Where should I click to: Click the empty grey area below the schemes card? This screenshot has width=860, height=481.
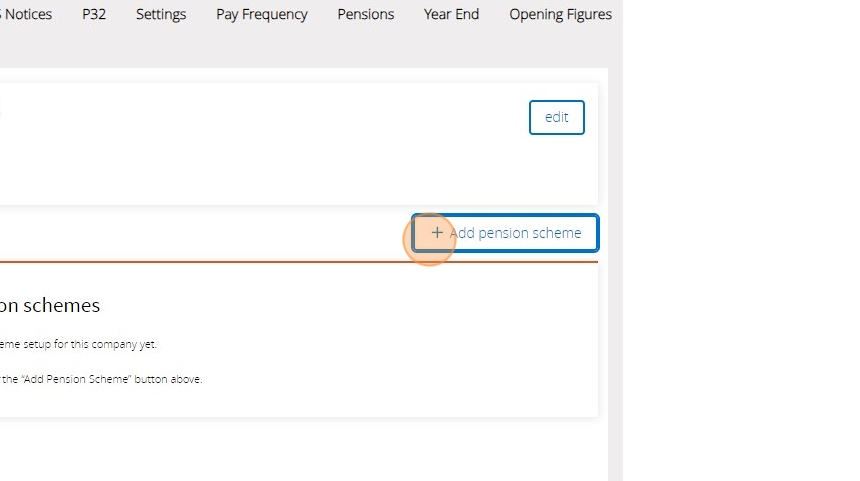pos(300,450)
